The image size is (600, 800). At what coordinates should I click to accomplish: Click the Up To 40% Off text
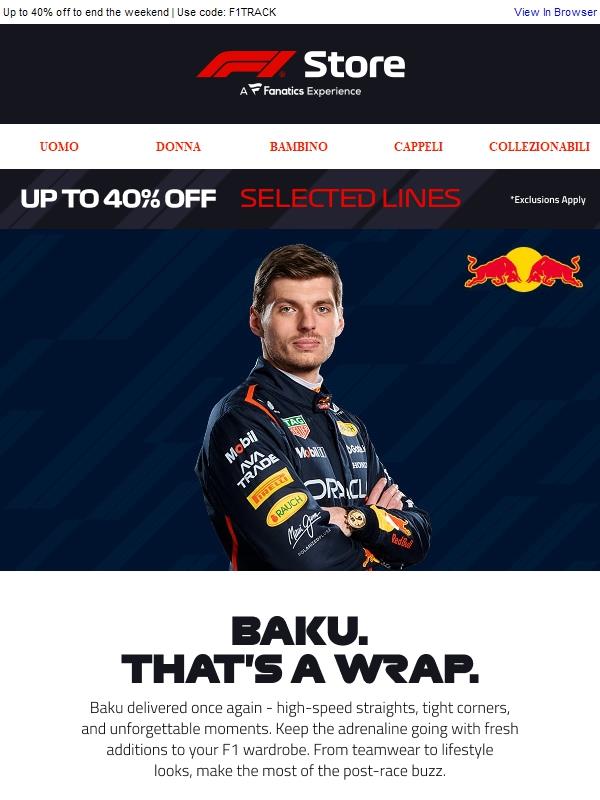(118, 198)
